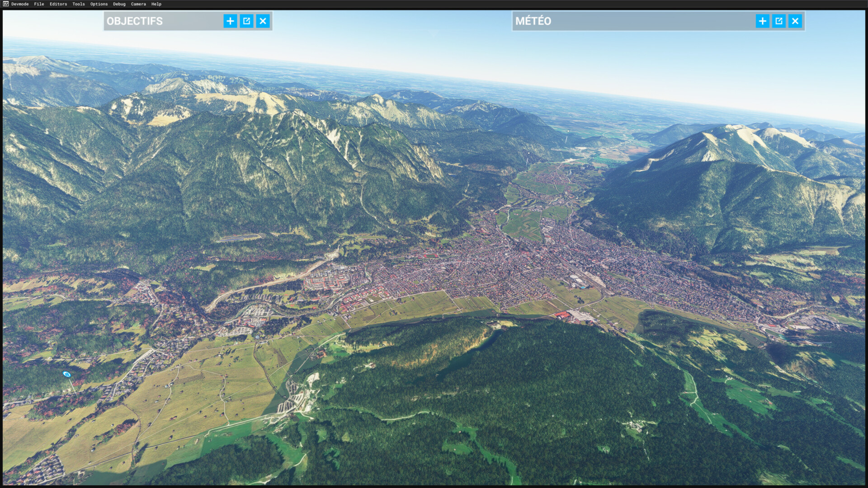Expand the MÉTÉO panel with plus icon
Screen dimensions: 868x488
[x=762, y=21]
